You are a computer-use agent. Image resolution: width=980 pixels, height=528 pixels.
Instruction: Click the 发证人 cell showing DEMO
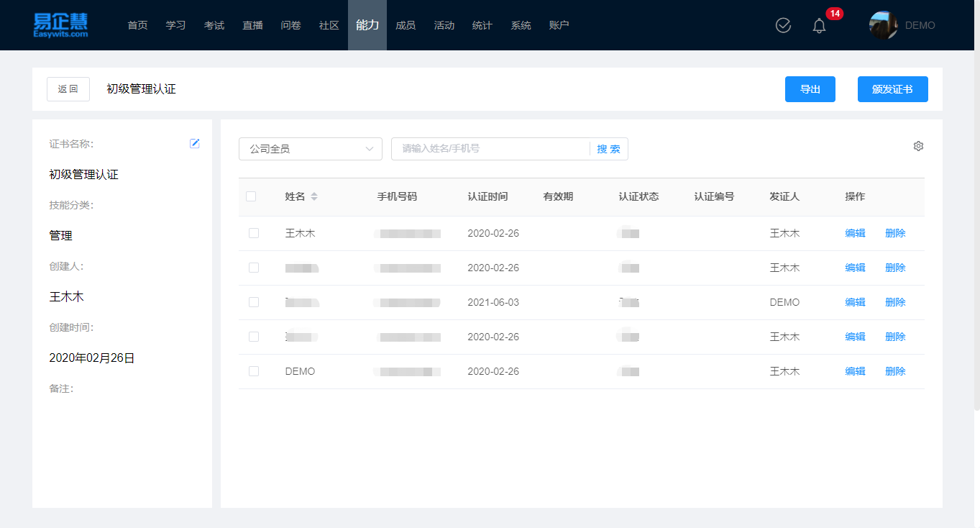point(784,302)
